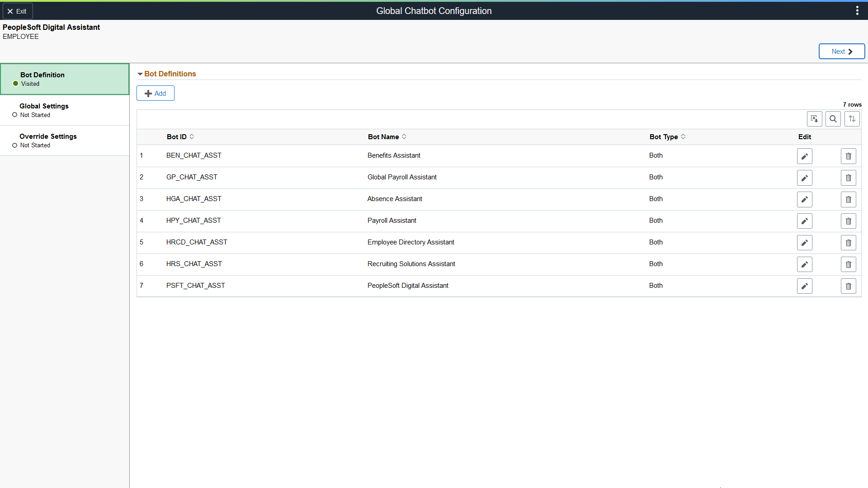Screen dimensions: 868x488
Task: Delete the Recruiting Solutions Assistant row
Action: 848,264
